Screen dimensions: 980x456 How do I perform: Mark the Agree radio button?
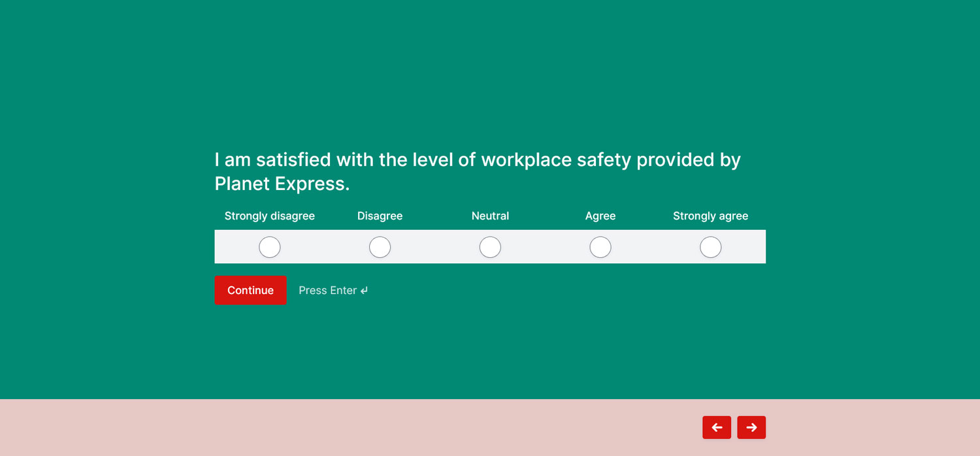[600, 247]
